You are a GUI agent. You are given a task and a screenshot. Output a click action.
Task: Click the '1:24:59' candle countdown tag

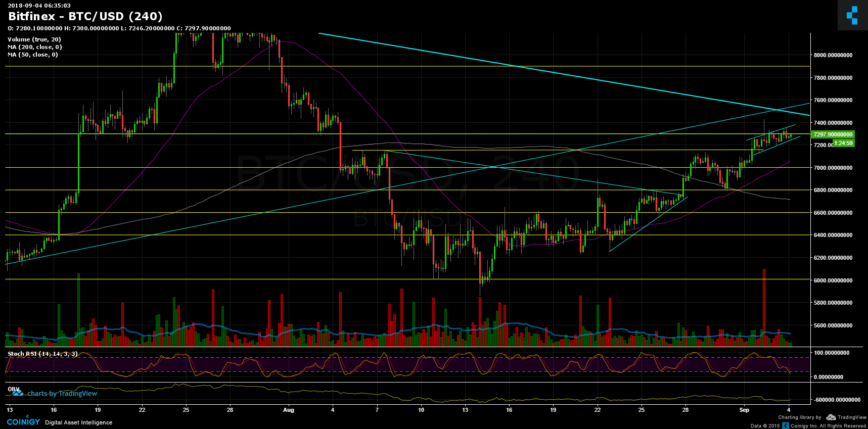(x=843, y=143)
